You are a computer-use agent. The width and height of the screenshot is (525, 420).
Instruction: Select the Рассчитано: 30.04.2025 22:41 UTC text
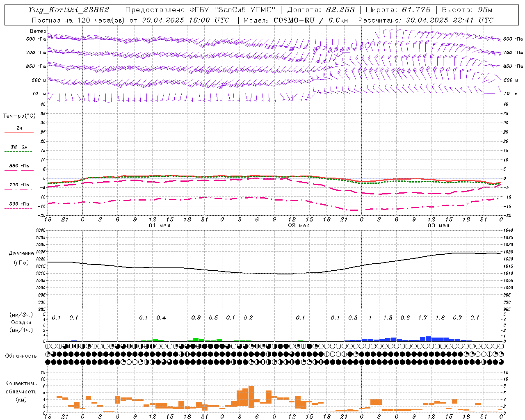click(426, 20)
